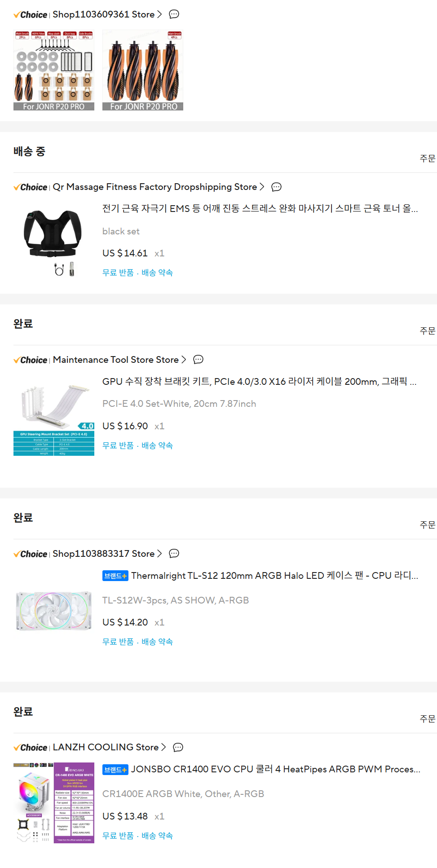The height and width of the screenshot is (868, 437).
Task: Open chat with Shop1103609361 Store
Action: [x=174, y=14]
